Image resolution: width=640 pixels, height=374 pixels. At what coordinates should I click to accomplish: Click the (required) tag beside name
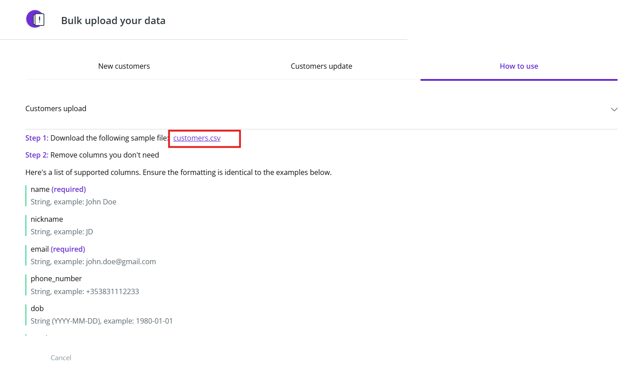coord(69,189)
